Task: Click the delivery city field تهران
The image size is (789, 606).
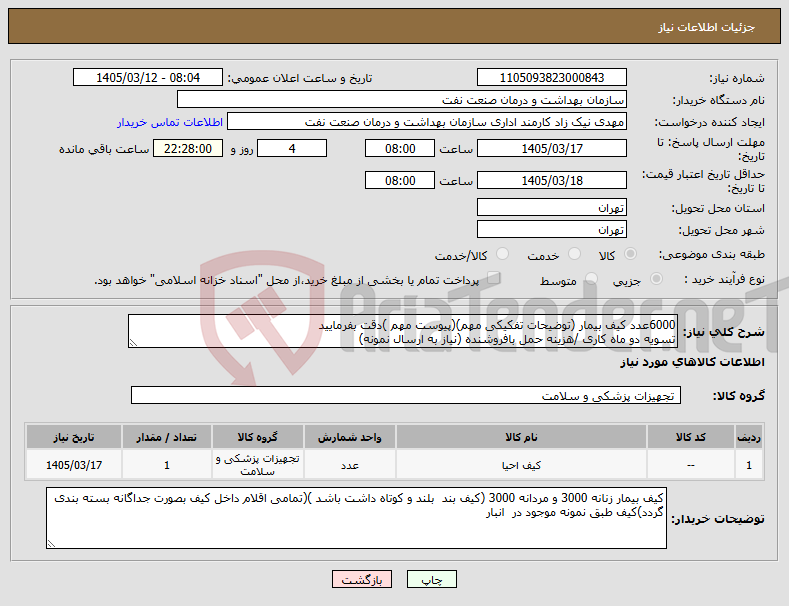Action: pyautogui.click(x=551, y=230)
